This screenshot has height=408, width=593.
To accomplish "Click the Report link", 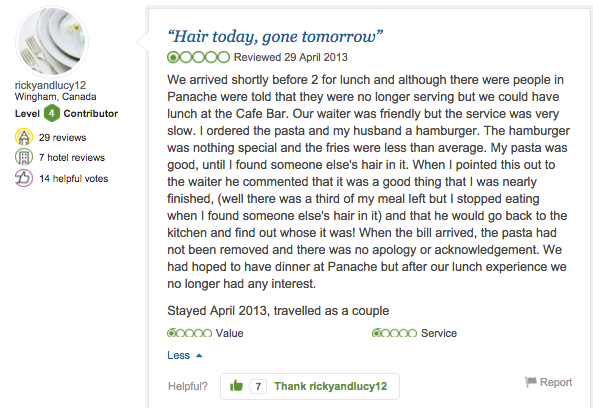I will point(556,382).
